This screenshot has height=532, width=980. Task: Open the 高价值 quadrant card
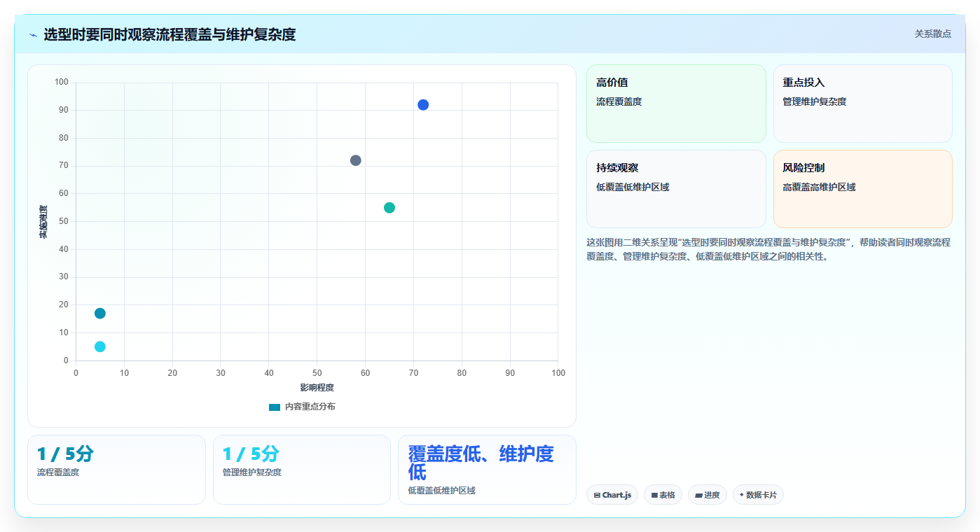point(676,104)
